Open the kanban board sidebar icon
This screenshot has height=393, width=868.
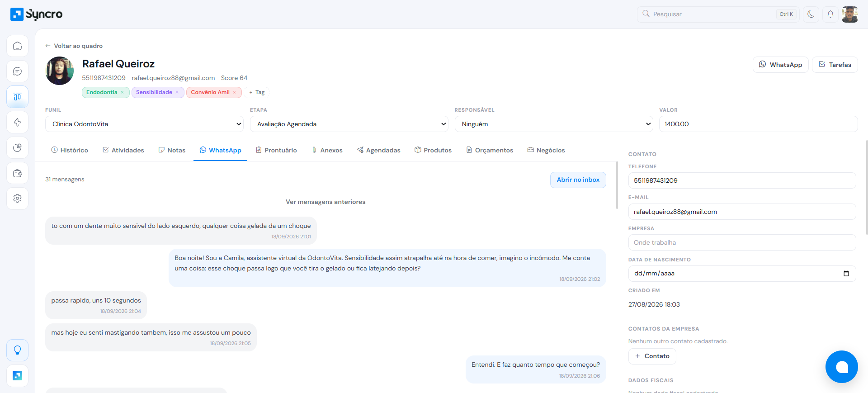(18, 97)
